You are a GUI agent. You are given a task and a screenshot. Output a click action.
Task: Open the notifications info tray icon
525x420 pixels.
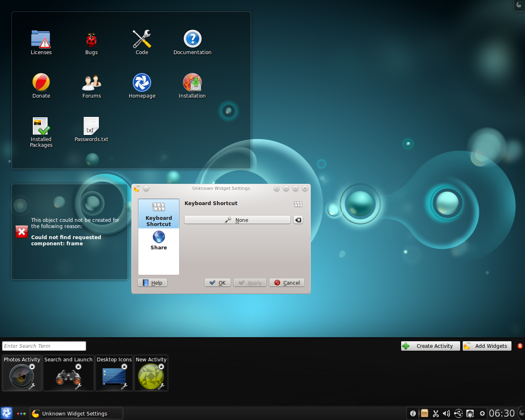coord(413,413)
